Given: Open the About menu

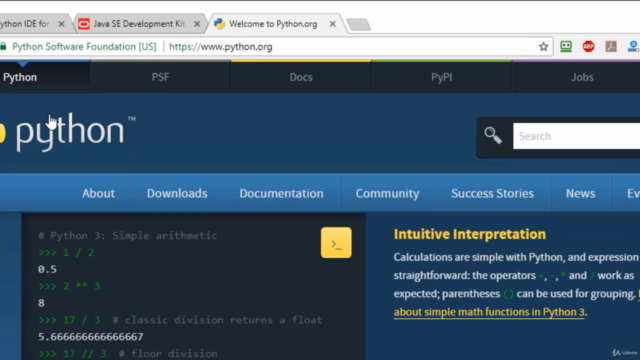Looking at the screenshot, I should pyautogui.click(x=98, y=193).
